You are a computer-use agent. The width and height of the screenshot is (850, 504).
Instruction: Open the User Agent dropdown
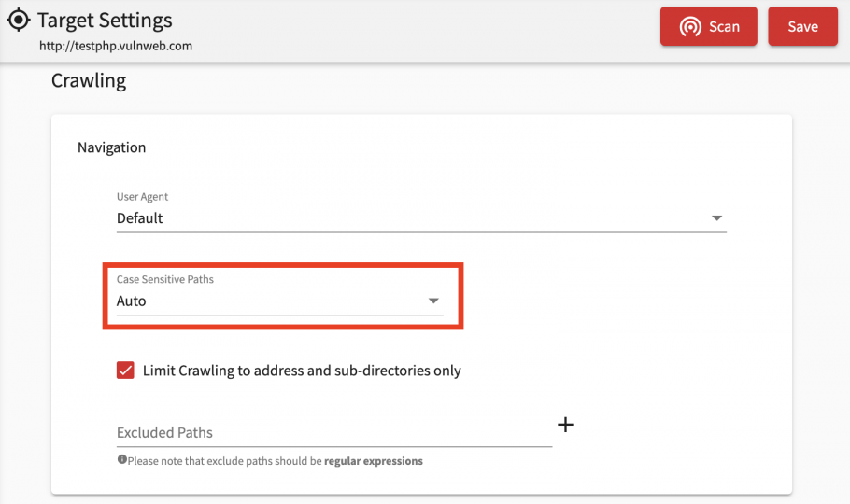421,217
